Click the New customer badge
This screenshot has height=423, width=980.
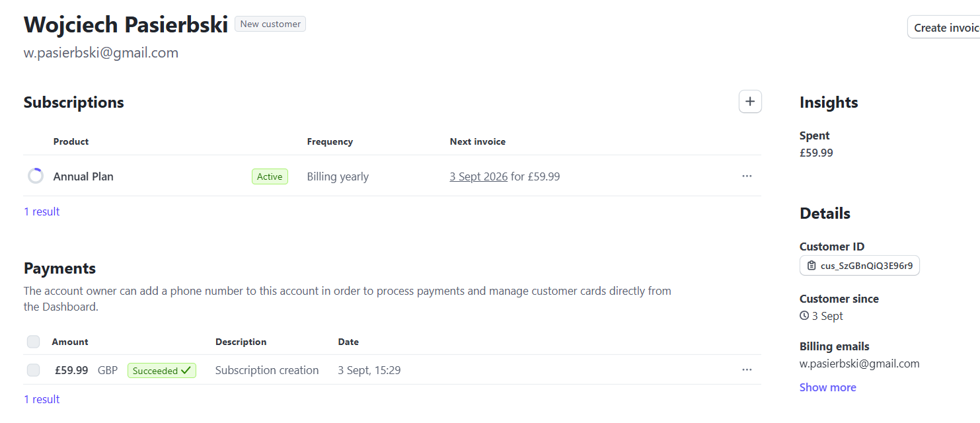pyautogui.click(x=270, y=24)
